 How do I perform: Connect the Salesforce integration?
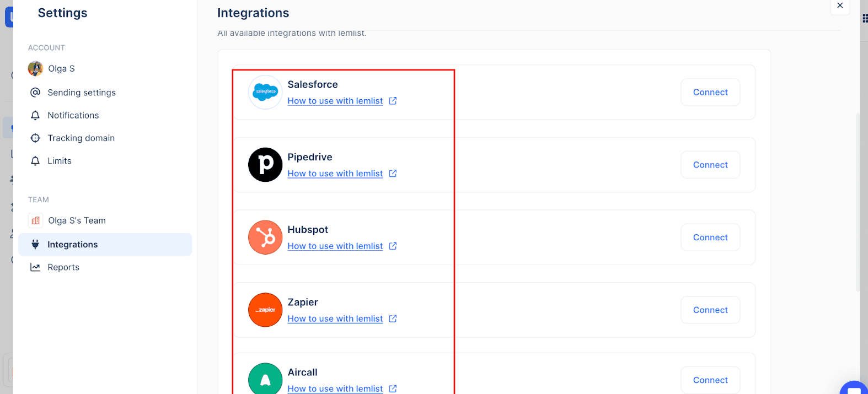tap(710, 92)
